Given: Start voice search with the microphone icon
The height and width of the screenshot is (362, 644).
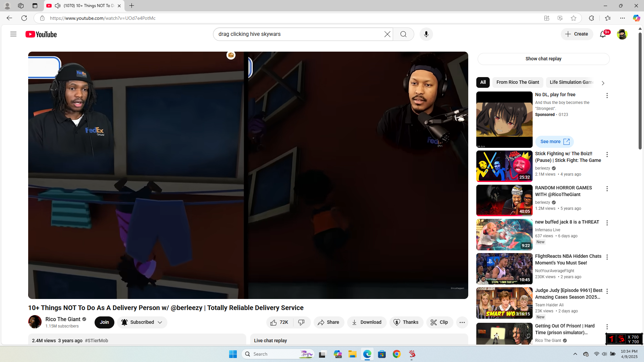Looking at the screenshot, I should (426, 34).
